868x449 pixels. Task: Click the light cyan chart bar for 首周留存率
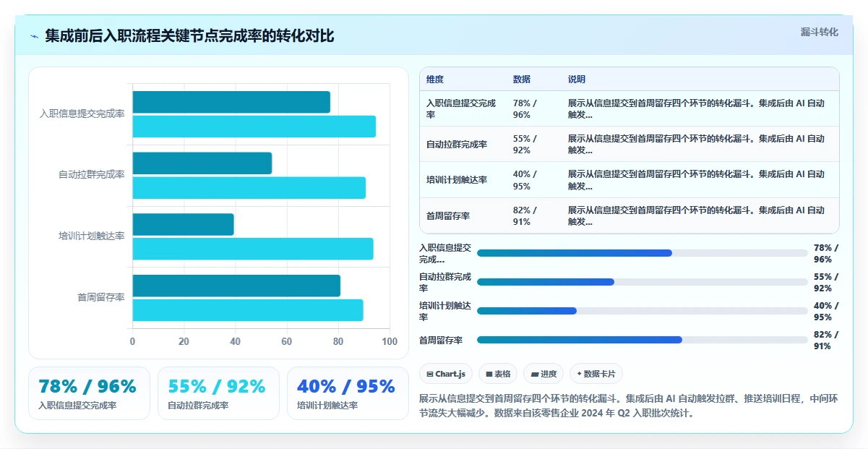point(248,310)
